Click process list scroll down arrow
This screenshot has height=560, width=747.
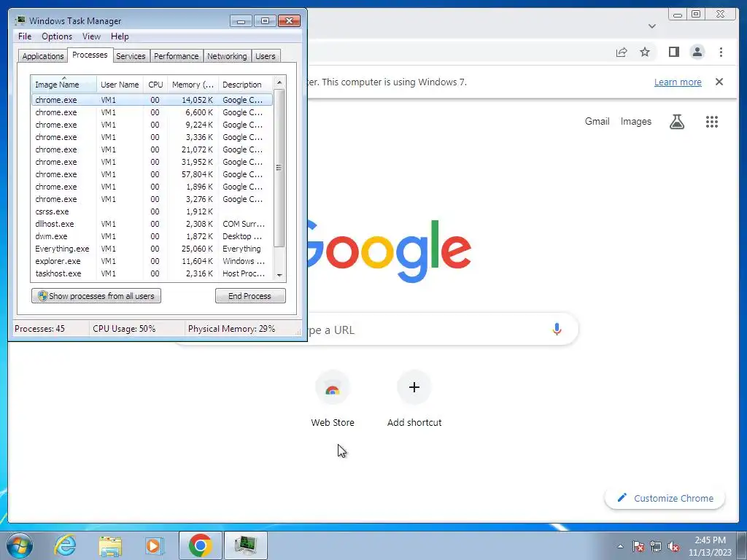tap(279, 275)
